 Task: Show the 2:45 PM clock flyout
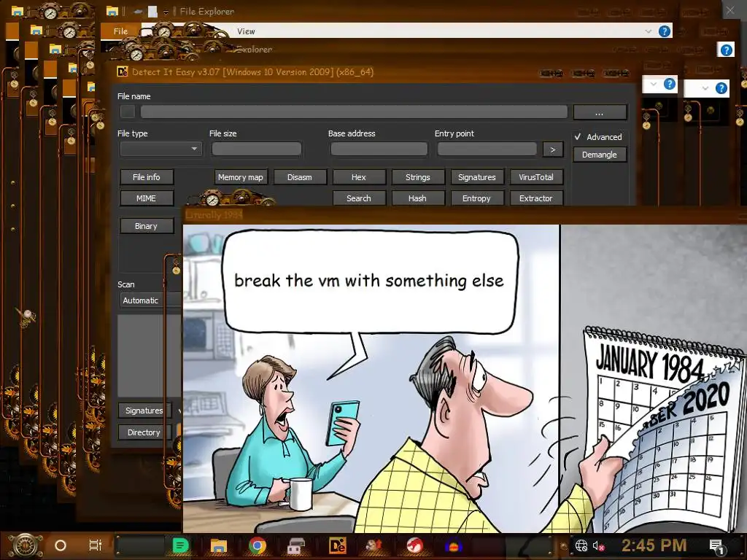[x=654, y=545]
